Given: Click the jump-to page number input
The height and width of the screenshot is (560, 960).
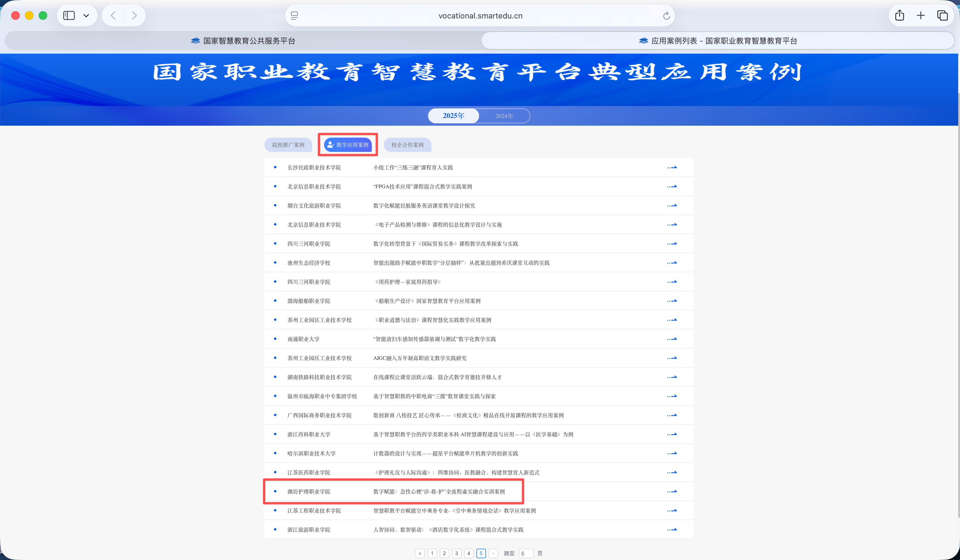Looking at the screenshot, I should coord(526,553).
